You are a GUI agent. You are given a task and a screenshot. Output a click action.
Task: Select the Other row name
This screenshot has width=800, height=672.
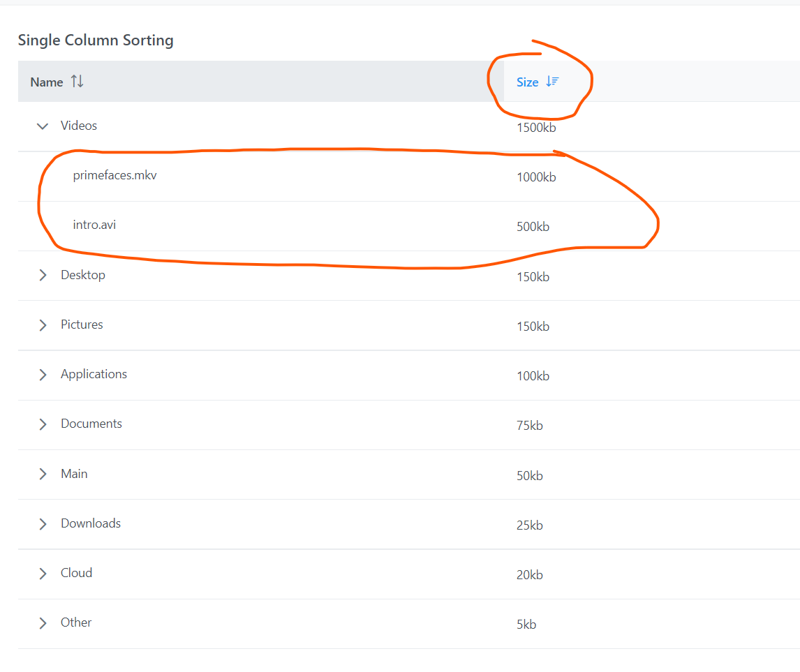coord(76,622)
